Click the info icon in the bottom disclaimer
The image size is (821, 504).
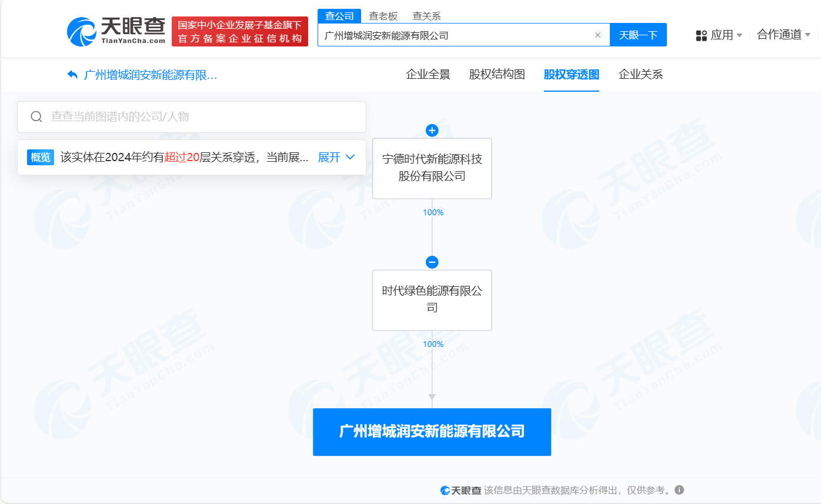pyautogui.click(x=680, y=489)
